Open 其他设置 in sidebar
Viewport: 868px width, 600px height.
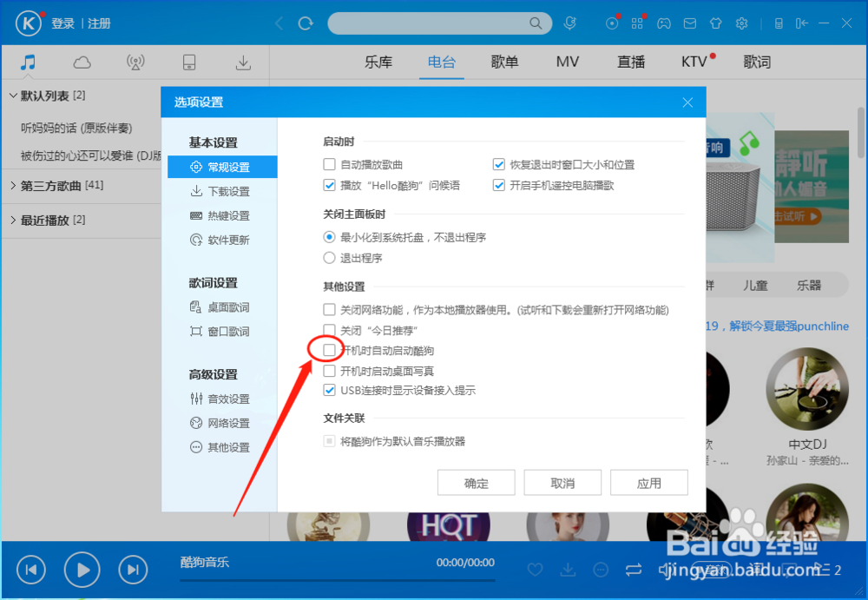tap(222, 447)
